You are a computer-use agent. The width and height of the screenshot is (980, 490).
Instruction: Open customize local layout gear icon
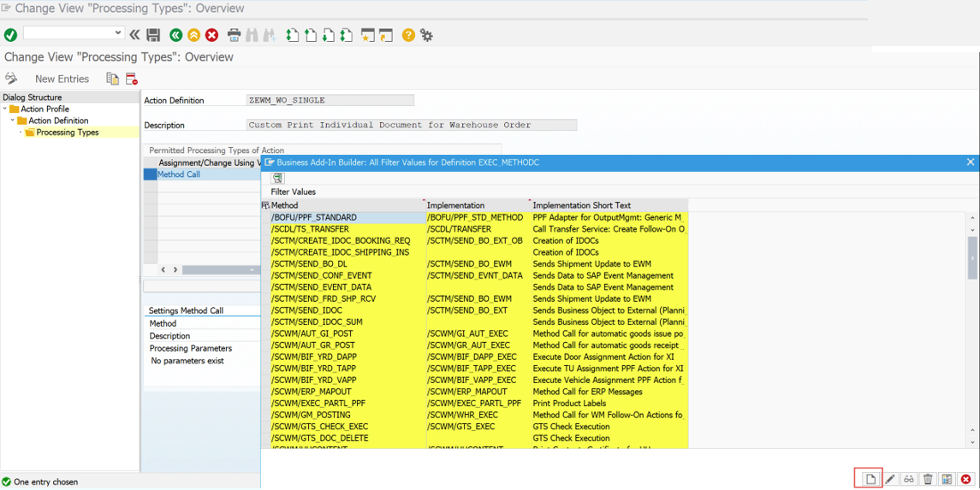pos(426,35)
